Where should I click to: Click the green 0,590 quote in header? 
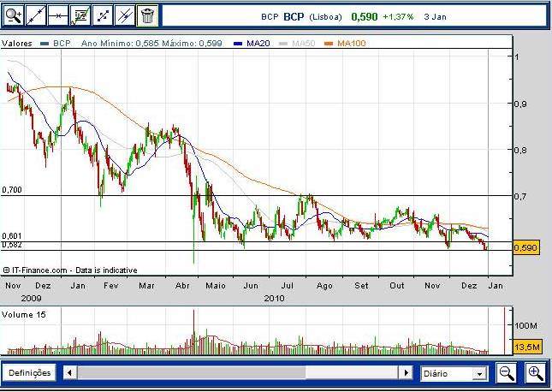[x=365, y=16]
